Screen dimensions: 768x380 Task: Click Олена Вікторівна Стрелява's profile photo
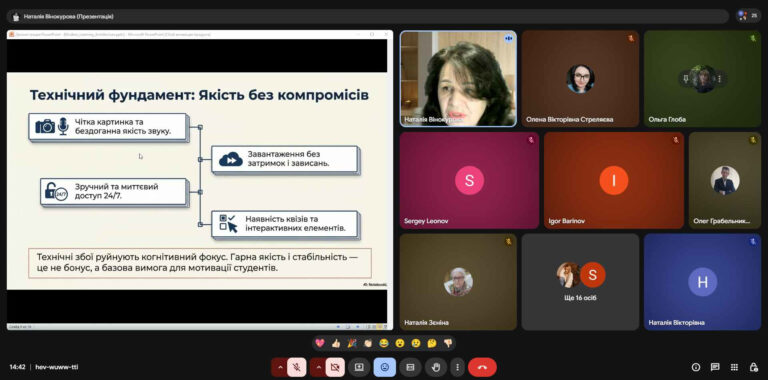point(580,79)
